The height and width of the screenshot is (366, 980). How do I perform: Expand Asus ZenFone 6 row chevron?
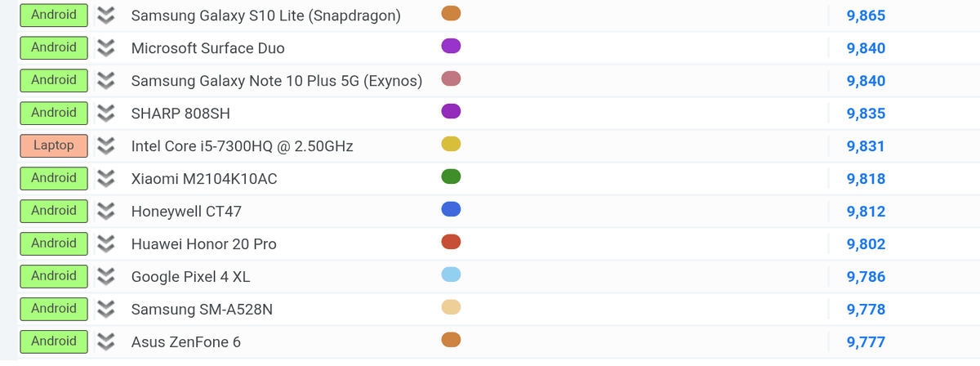click(x=105, y=341)
